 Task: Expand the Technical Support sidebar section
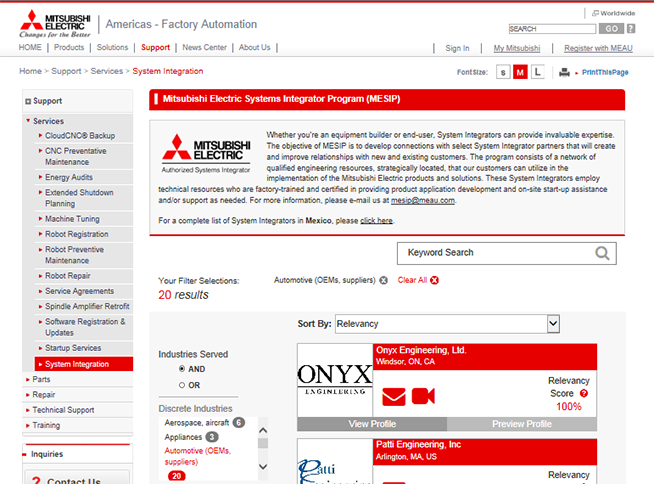(63, 410)
